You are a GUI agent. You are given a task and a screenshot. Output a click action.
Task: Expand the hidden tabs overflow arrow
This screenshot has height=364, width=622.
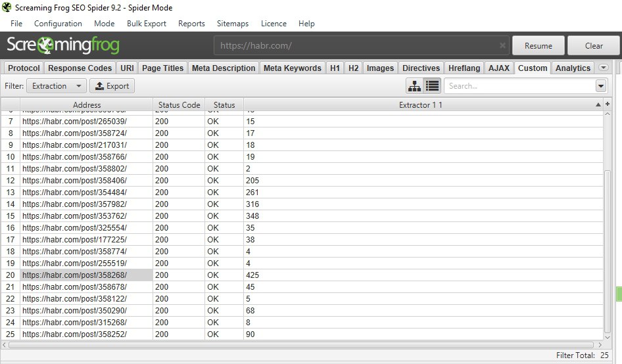coord(604,68)
